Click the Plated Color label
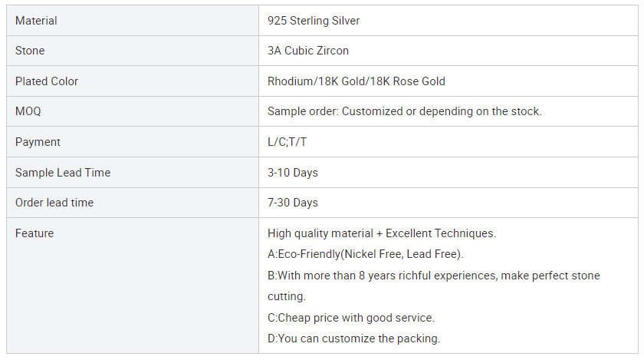 click(x=47, y=81)
